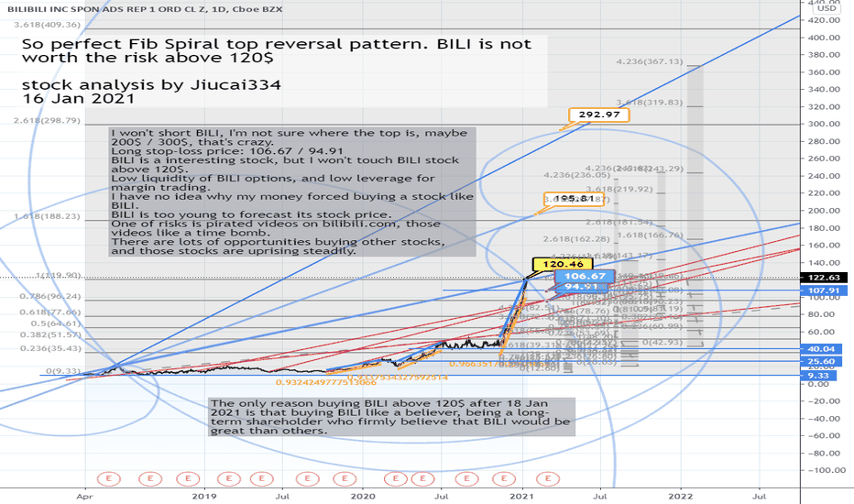Click Fib extension 3.618(319.83)
Screen dimensions: 854x504
pyautogui.click(x=650, y=103)
